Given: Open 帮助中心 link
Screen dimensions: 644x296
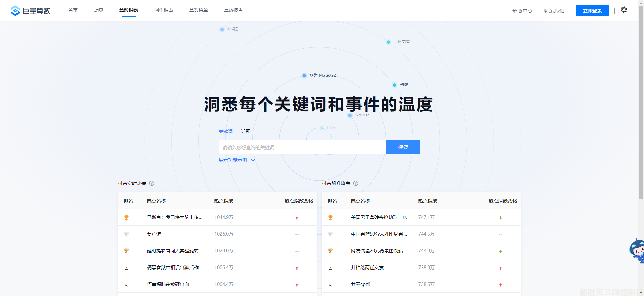Looking at the screenshot, I should click(522, 11).
